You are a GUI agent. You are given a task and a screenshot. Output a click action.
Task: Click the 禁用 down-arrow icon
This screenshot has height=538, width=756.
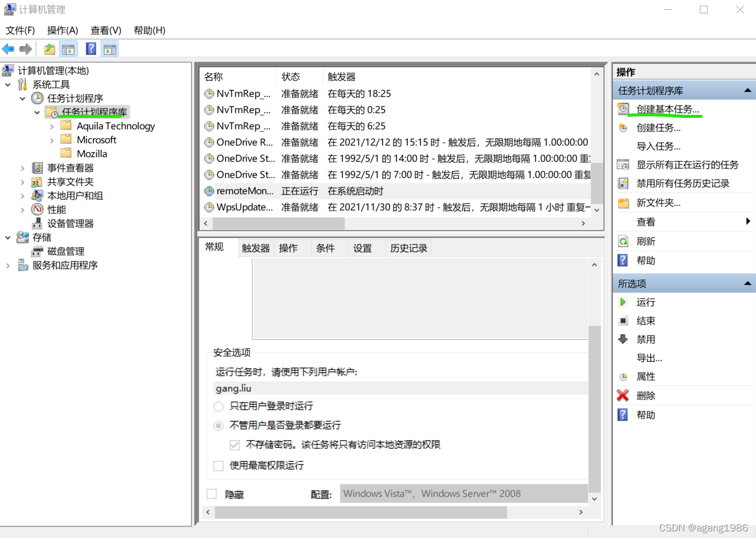623,339
